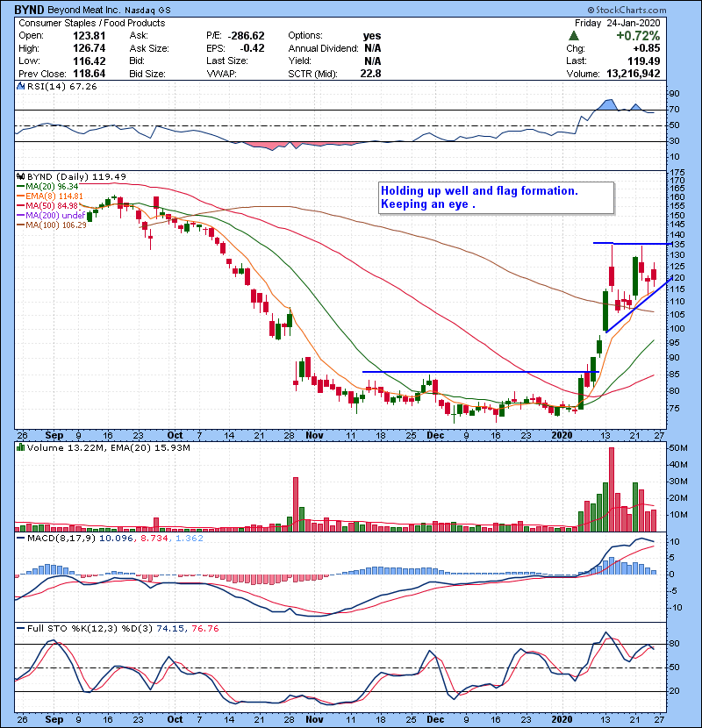Click the Options value yes
The height and width of the screenshot is (728, 702).
click(372, 36)
